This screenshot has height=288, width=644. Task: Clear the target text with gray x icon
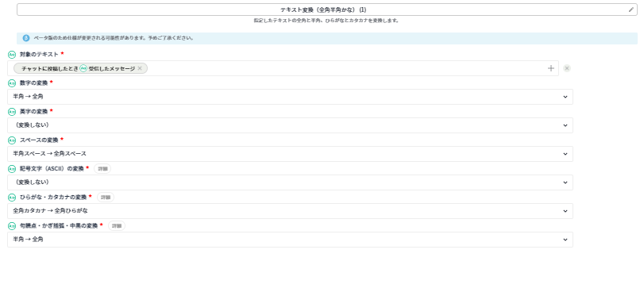pos(567,68)
